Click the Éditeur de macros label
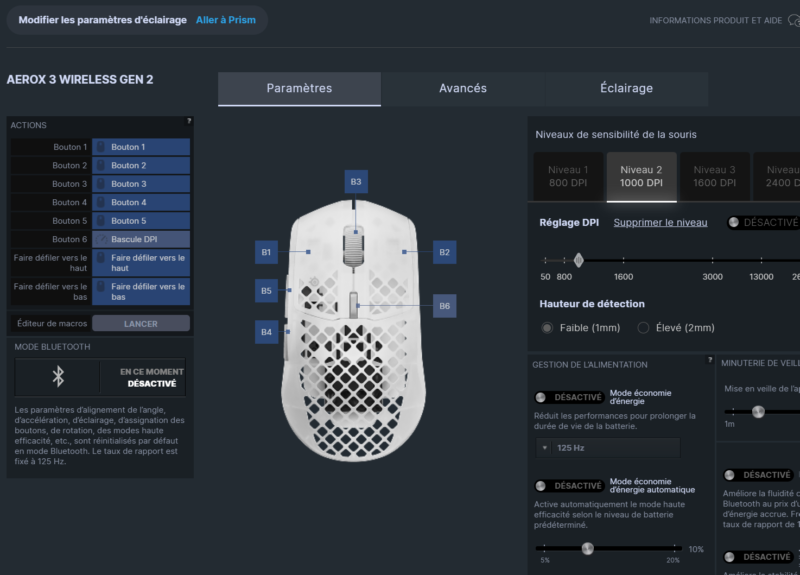The image size is (800, 575). (x=52, y=323)
